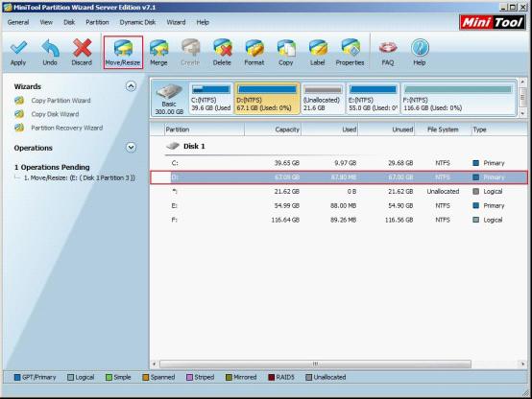Collapse the Wizards panel section
532x399 pixels.
pos(131,86)
